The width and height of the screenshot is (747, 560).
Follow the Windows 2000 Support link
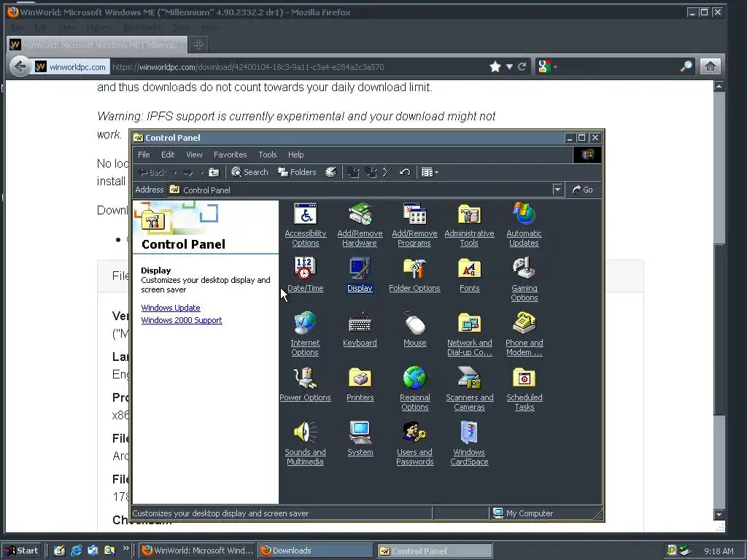[x=182, y=320]
